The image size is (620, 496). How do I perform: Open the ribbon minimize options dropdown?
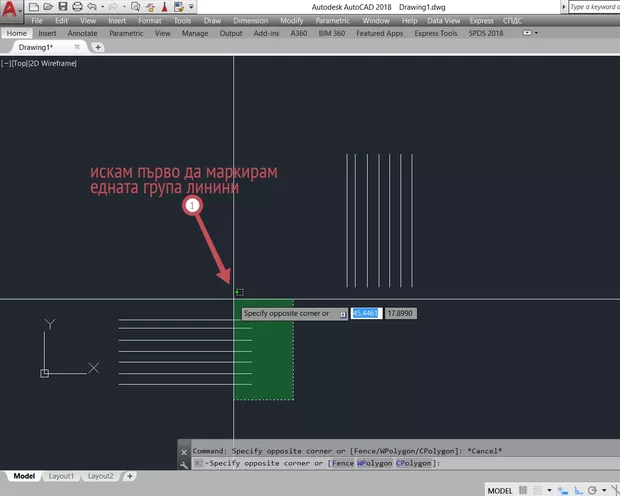[x=536, y=33]
